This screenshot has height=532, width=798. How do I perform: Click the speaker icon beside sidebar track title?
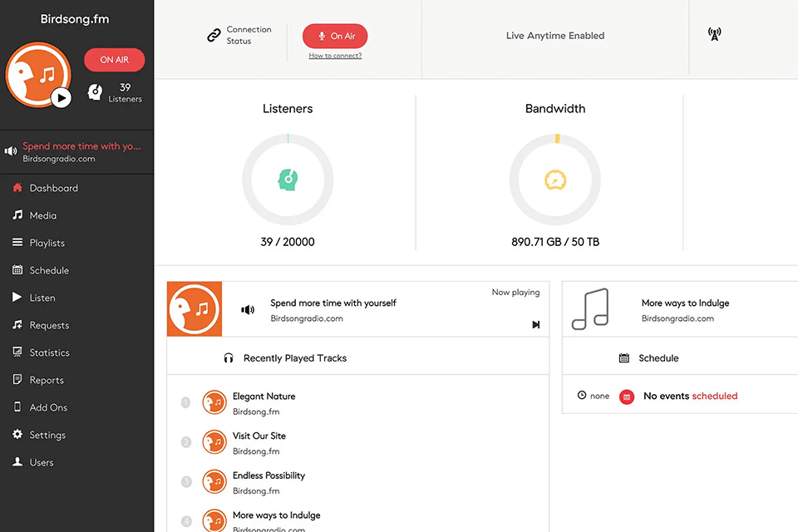click(11, 150)
